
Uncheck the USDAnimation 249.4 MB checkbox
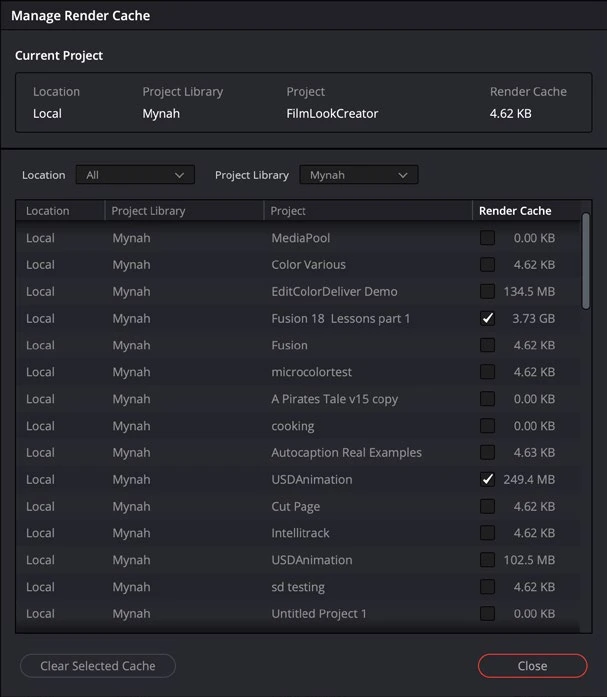coord(487,479)
